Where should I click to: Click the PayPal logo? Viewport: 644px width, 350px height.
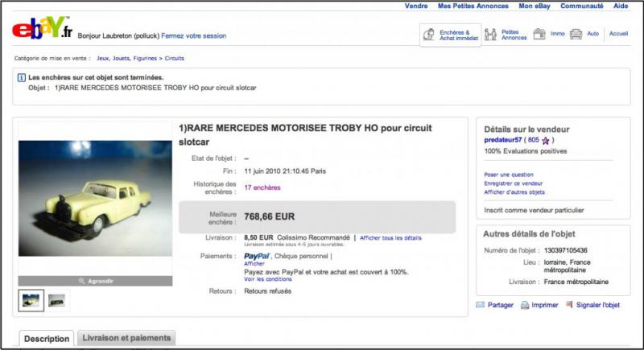pyautogui.click(x=257, y=256)
